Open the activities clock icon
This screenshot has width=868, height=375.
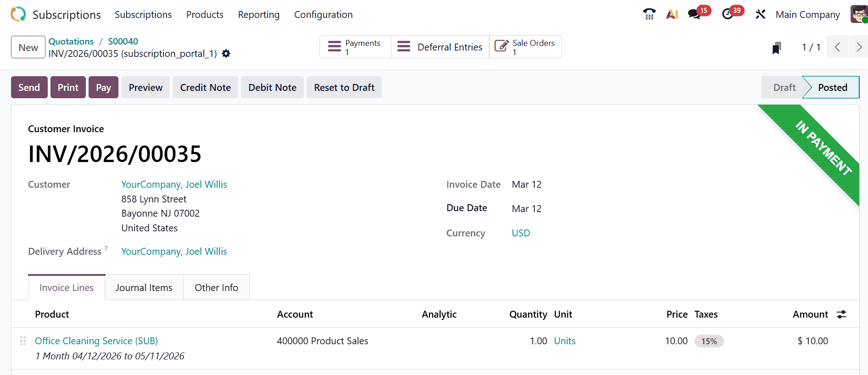[728, 14]
